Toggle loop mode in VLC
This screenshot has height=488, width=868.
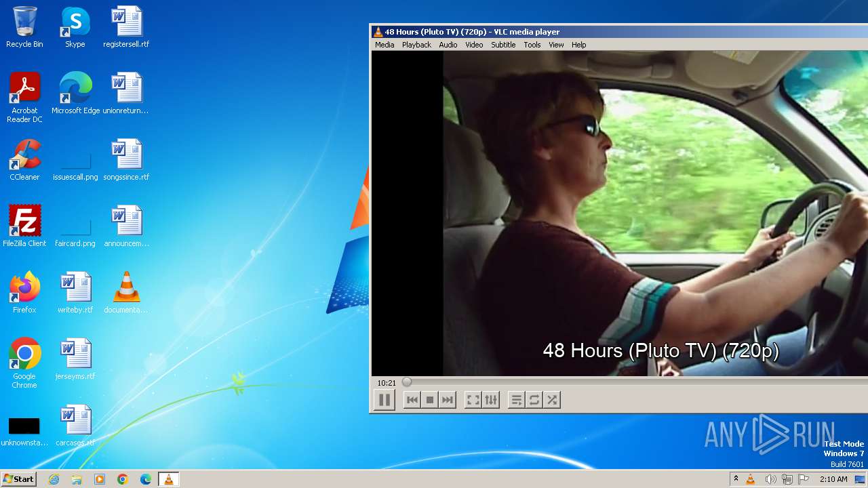pyautogui.click(x=534, y=400)
